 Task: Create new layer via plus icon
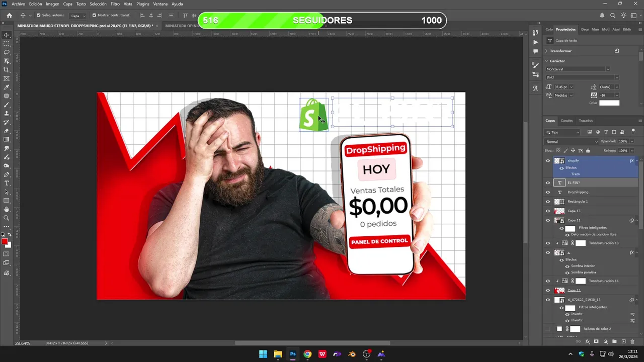(x=623, y=342)
